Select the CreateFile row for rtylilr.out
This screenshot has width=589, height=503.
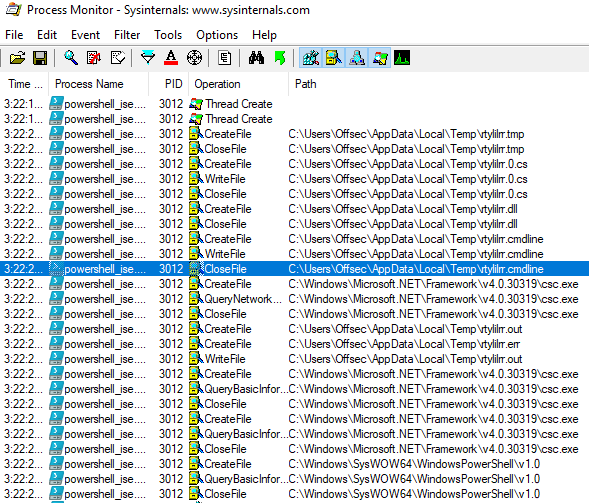294,329
